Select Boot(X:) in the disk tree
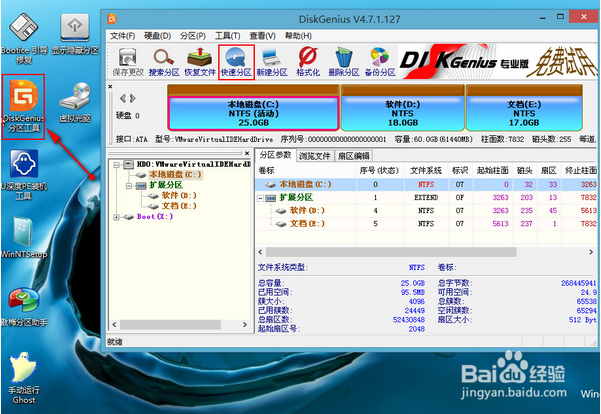The image size is (601, 414). click(x=155, y=217)
